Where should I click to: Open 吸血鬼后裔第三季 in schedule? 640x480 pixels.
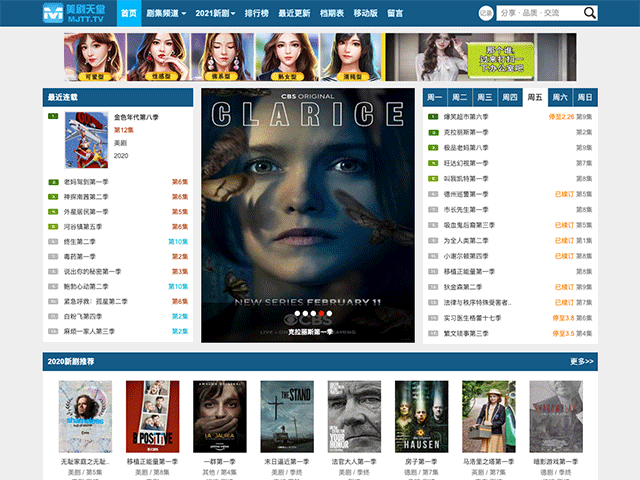(469, 225)
